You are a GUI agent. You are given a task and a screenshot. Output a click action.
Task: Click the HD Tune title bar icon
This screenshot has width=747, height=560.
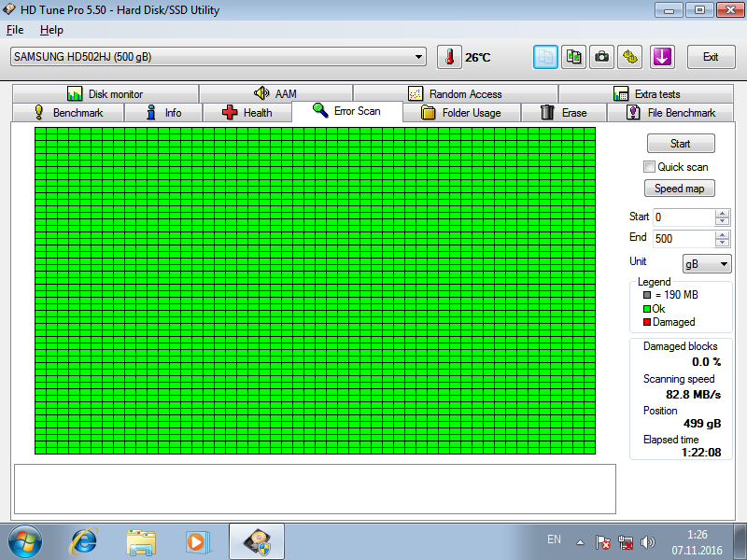pos(9,9)
